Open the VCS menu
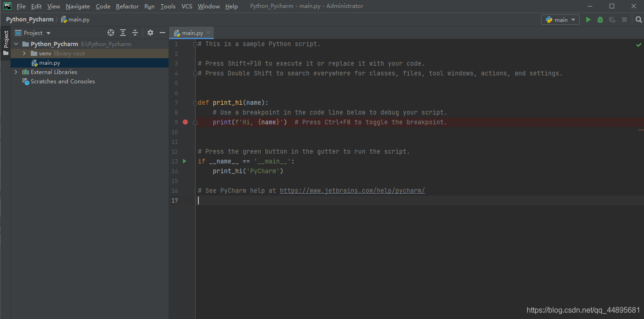The width and height of the screenshot is (644, 319). [187, 6]
